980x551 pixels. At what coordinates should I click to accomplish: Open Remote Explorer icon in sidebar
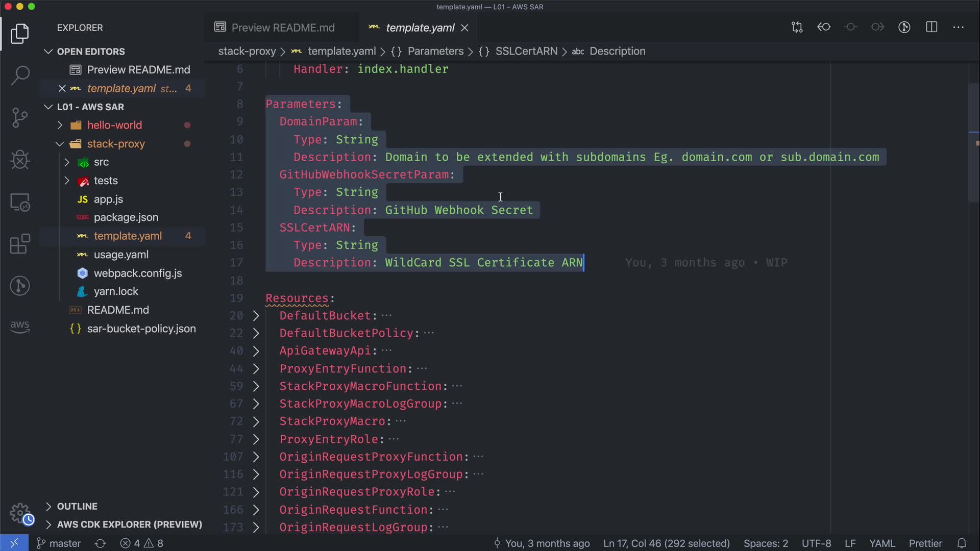click(20, 202)
